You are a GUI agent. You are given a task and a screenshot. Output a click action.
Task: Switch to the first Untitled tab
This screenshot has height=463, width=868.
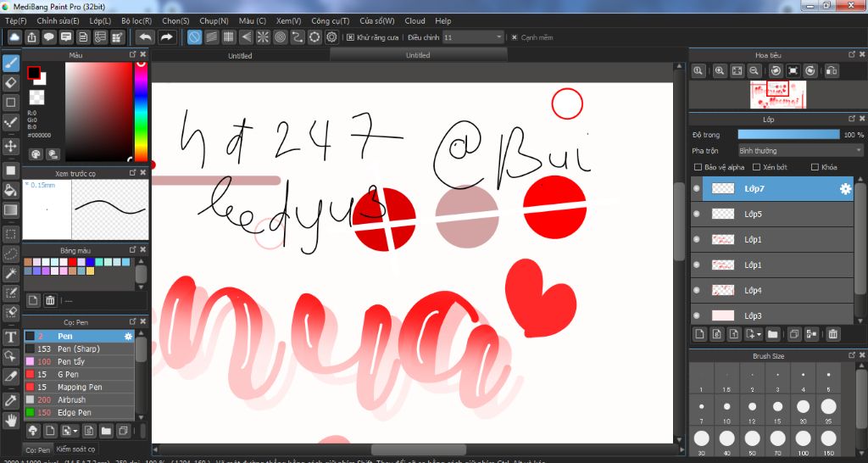[x=240, y=55]
